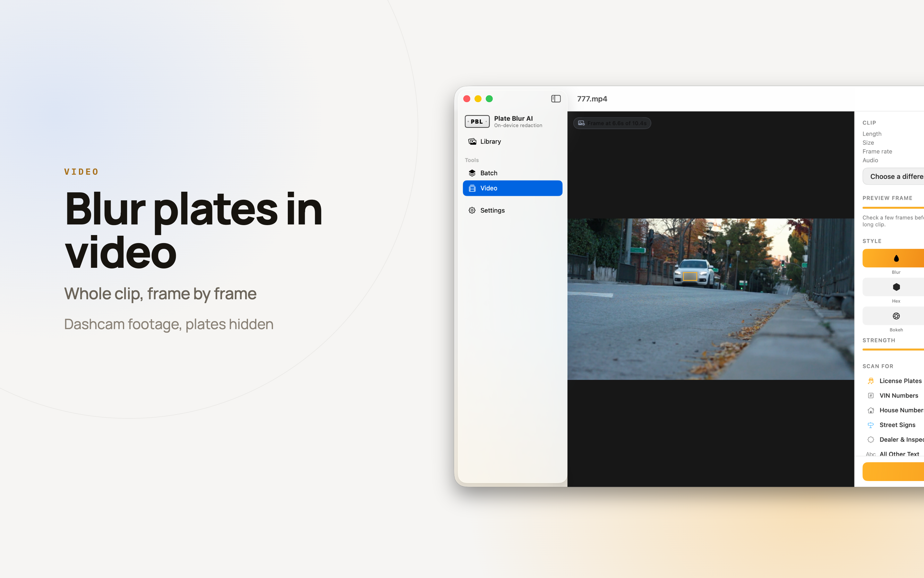Select the Blur style droplet button

893,258
